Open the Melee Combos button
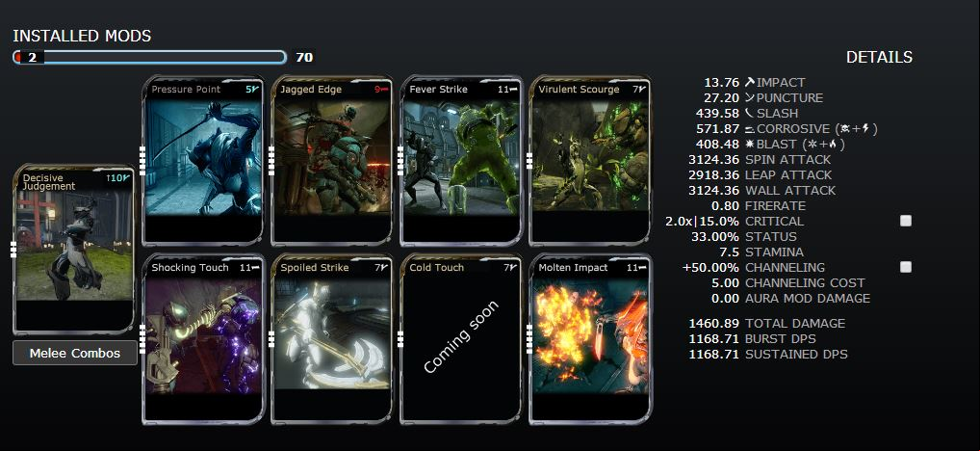 click(x=75, y=353)
